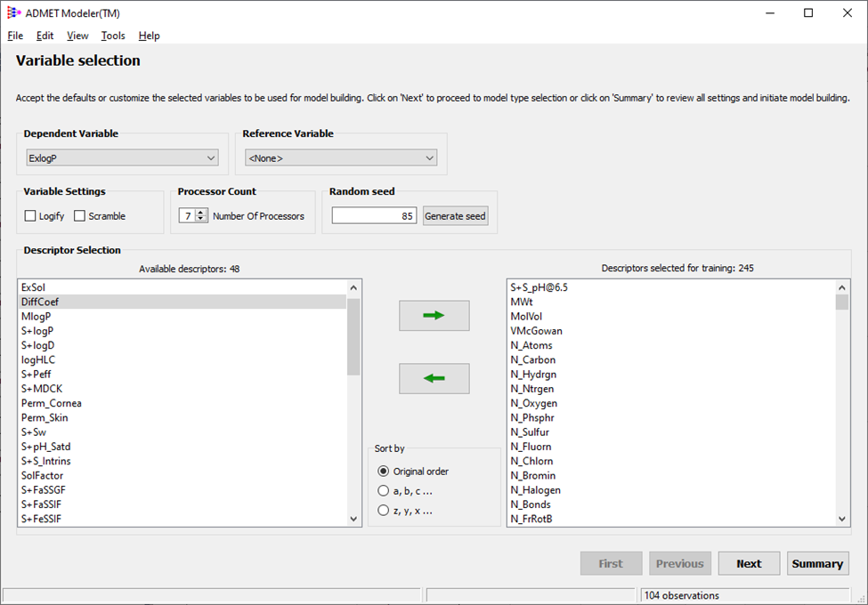The height and width of the screenshot is (605, 868).
Task: Click selected descriptors scrollbar down arrow
Action: pos(842,519)
